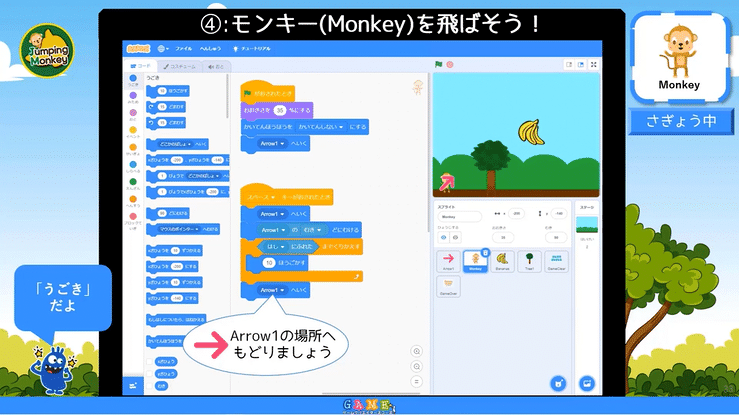Open かいてんしない rotation style dropdown
This screenshot has width=739, height=415.
(321, 127)
